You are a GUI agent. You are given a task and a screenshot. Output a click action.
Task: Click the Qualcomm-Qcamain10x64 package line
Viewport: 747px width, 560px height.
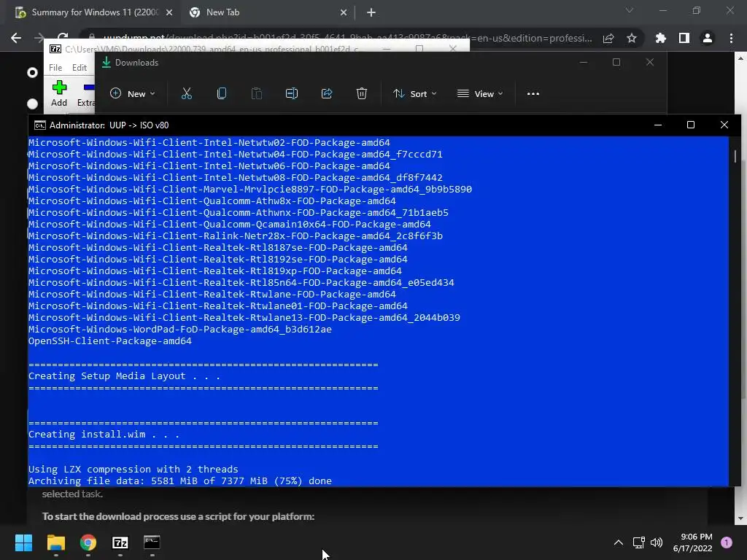(x=229, y=225)
